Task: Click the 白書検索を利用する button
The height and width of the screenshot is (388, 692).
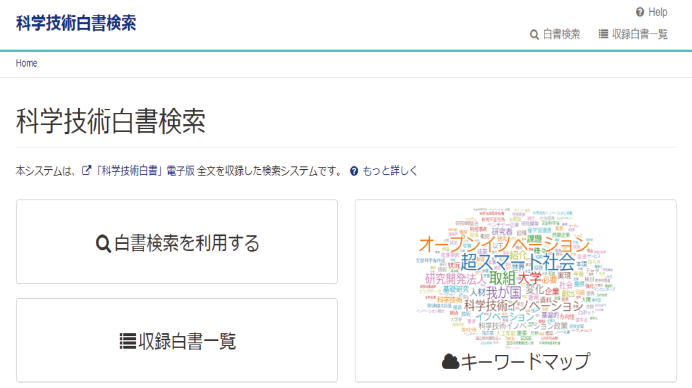Action: pyautogui.click(x=177, y=241)
